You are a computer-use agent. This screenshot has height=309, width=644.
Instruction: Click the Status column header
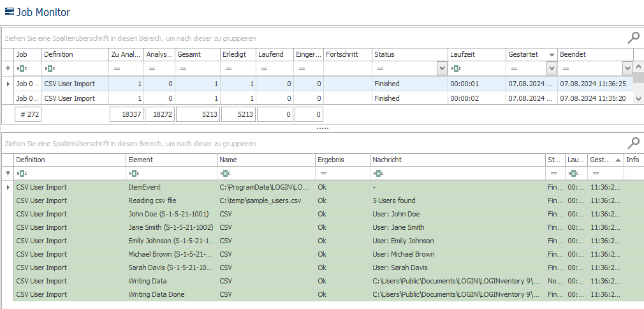click(409, 54)
